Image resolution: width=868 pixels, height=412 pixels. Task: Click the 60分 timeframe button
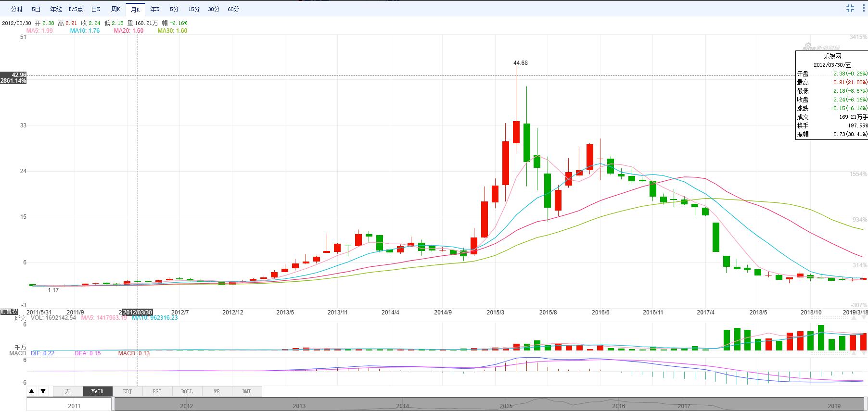point(233,9)
